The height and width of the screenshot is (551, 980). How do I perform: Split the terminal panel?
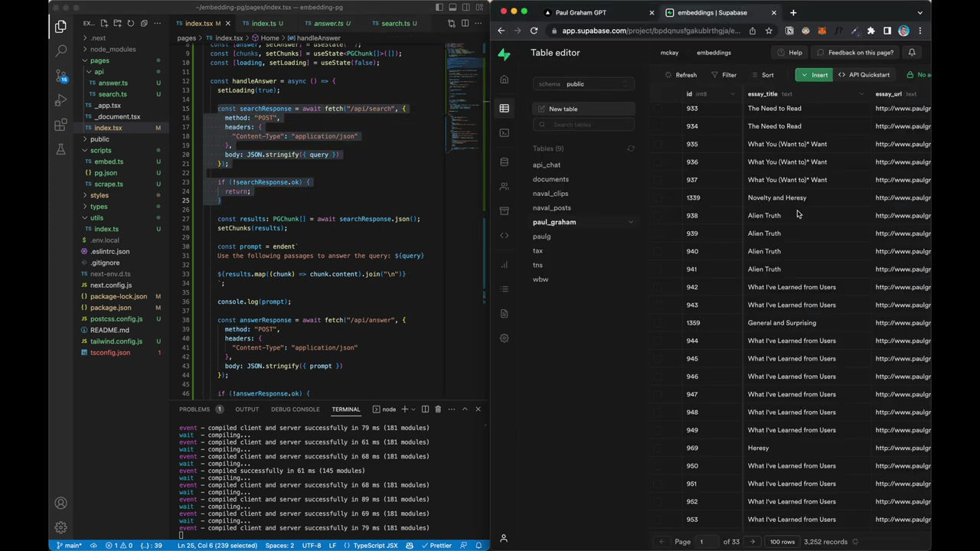(425, 409)
